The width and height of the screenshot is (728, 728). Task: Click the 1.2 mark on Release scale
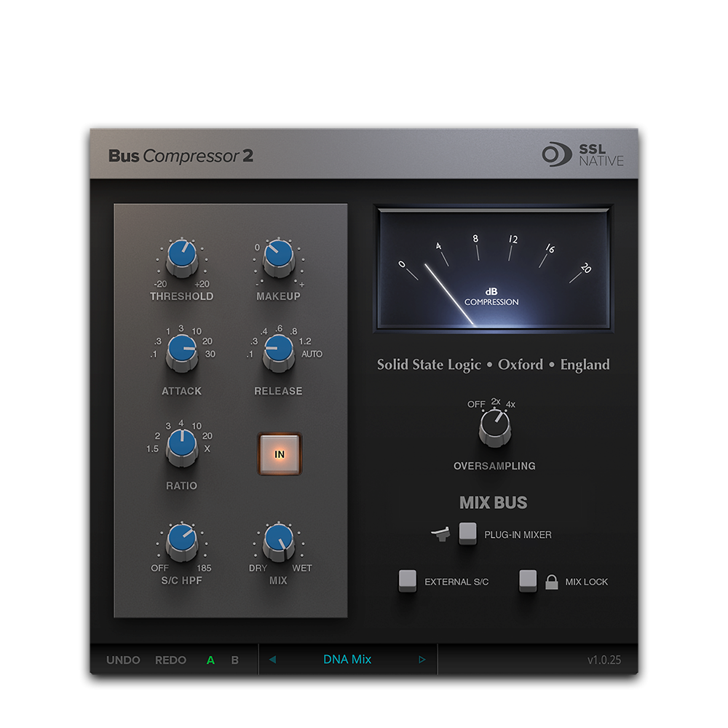(x=305, y=341)
